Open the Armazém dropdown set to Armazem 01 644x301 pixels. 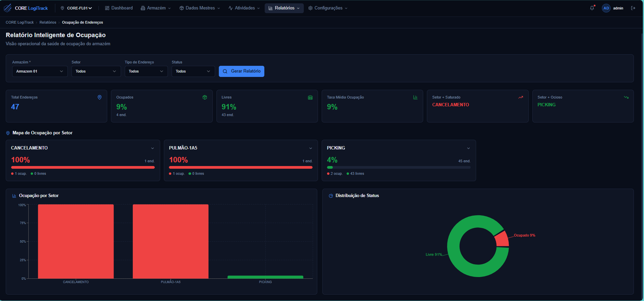click(x=39, y=71)
